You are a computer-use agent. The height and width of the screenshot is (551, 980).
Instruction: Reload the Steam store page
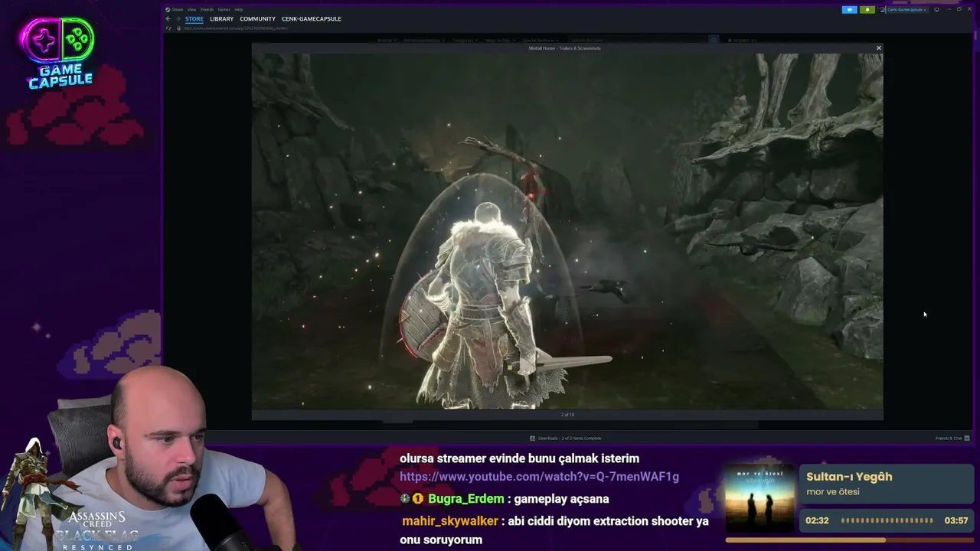(169, 28)
